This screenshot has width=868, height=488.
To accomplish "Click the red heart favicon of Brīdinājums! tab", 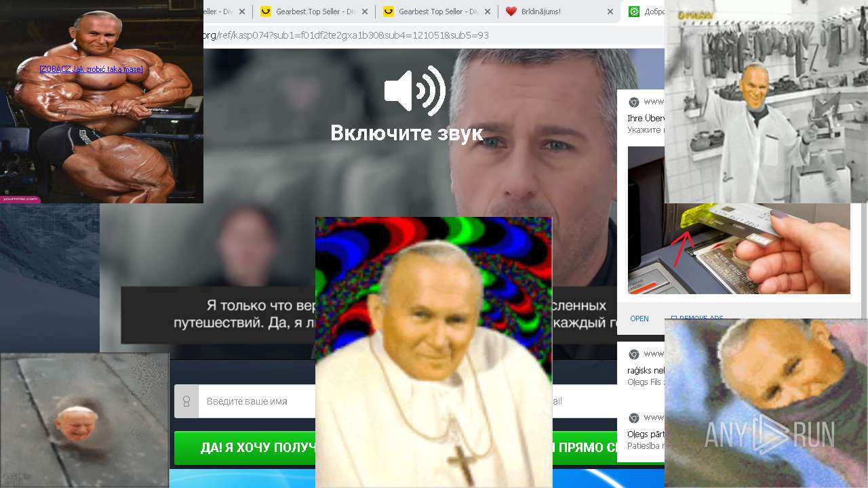I will [511, 12].
